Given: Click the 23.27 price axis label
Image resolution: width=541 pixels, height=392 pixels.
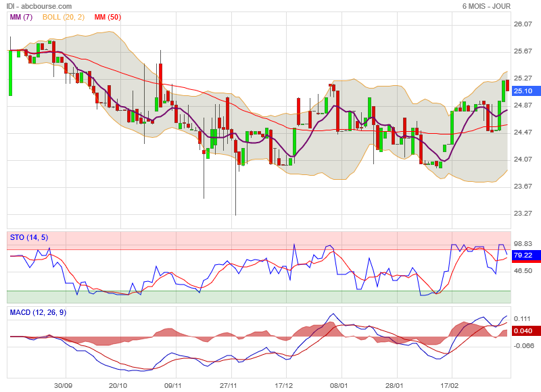Looking at the screenshot, I should [523, 214].
